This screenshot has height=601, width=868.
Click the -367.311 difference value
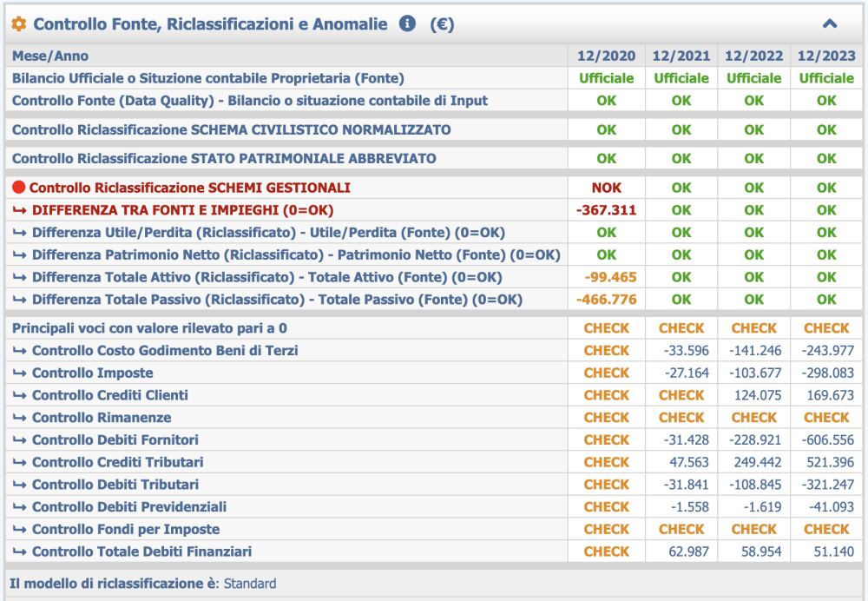606,210
